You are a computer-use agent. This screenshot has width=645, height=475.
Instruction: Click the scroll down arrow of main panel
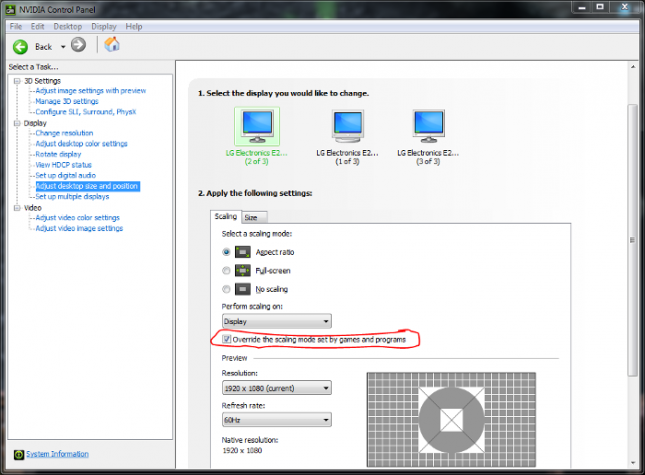pyautogui.click(x=633, y=463)
